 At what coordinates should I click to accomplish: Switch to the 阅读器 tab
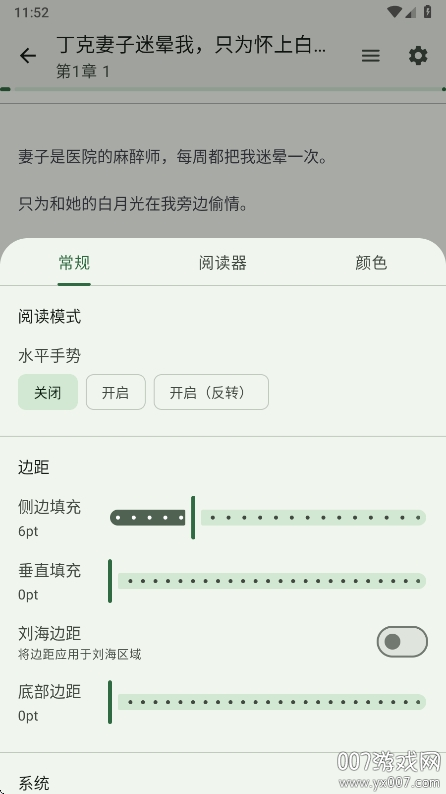(223, 263)
